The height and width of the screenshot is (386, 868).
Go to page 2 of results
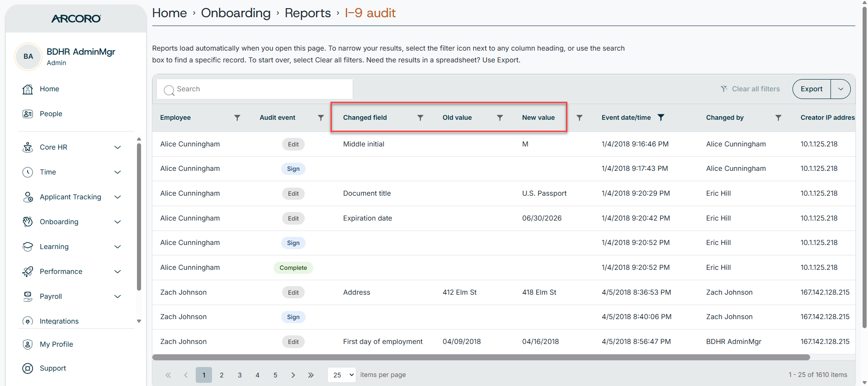pyautogui.click(x=222, y=375)
